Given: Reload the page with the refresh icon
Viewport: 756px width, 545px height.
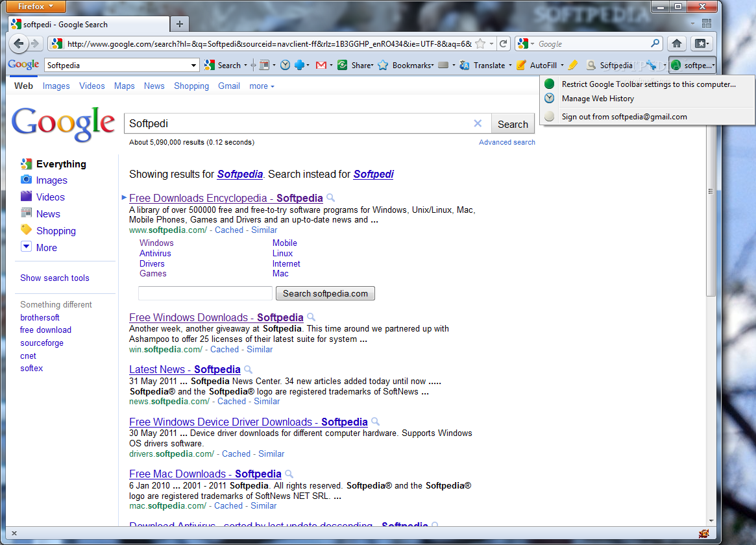Looking at the screenshot, I should [503, 44].
